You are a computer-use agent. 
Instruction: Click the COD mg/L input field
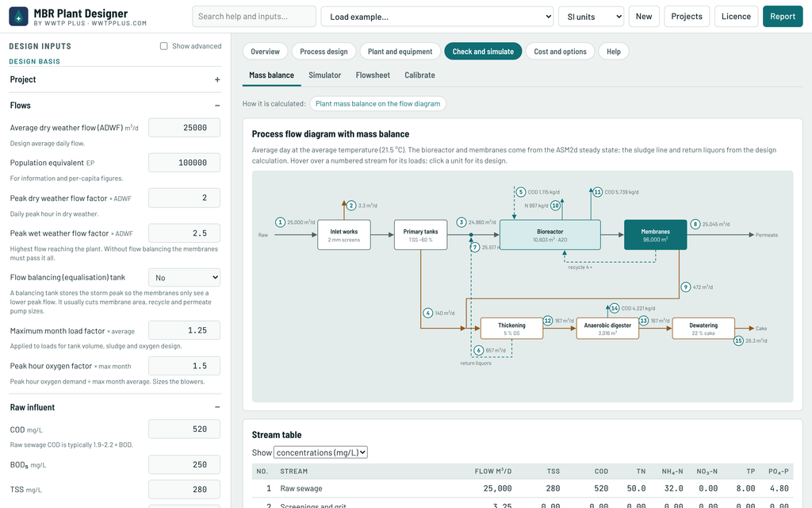click(x=184, y=429)
